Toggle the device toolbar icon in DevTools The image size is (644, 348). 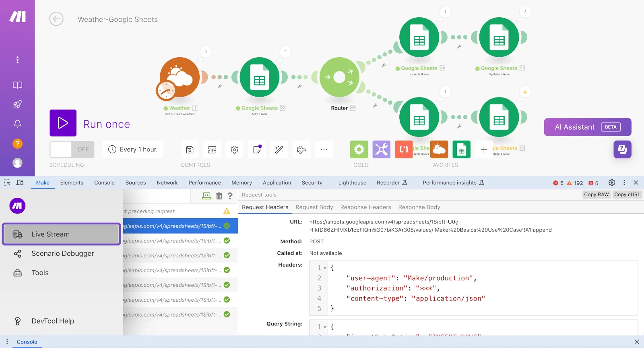[x=20, y=182]
